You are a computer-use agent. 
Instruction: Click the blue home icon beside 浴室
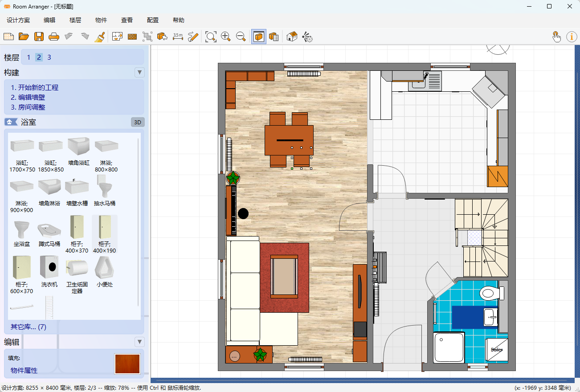[x=11, y=122]
